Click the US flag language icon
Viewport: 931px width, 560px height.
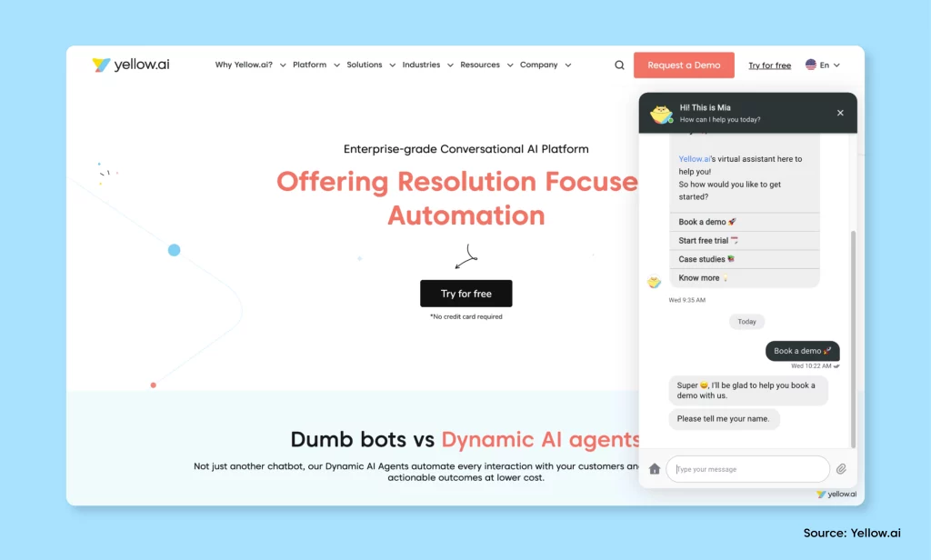(x=810, y=65)
